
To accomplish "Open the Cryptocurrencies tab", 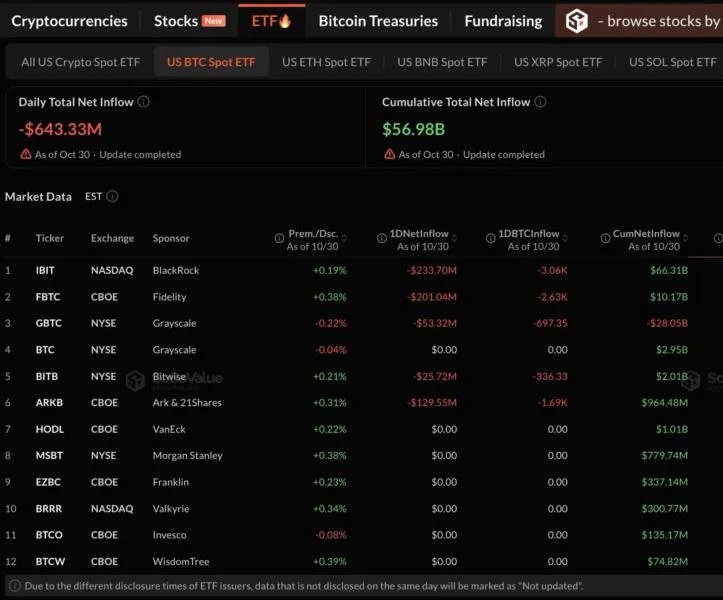I will pos(70,21).
